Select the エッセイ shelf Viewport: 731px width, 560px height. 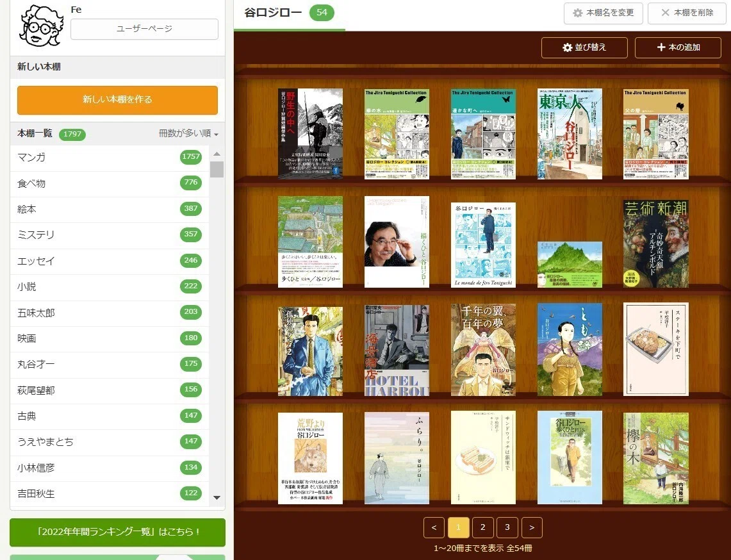110,261
